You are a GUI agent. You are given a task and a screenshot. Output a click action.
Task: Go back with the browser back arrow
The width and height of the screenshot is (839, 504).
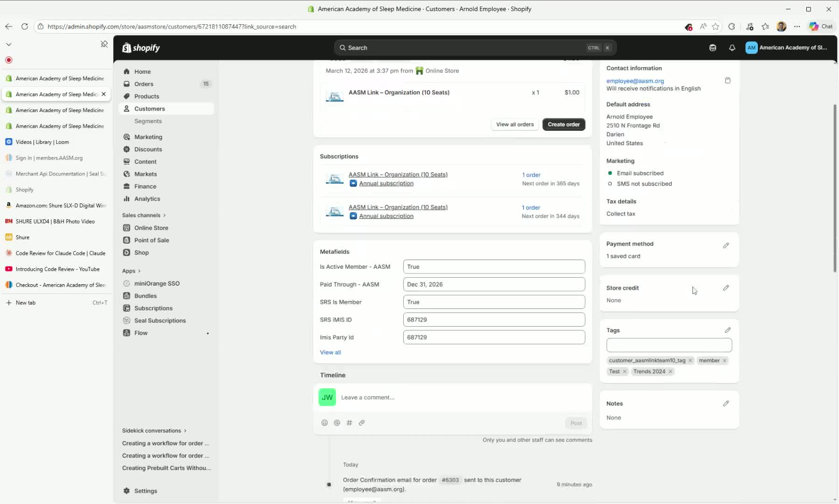coord(9,27)
